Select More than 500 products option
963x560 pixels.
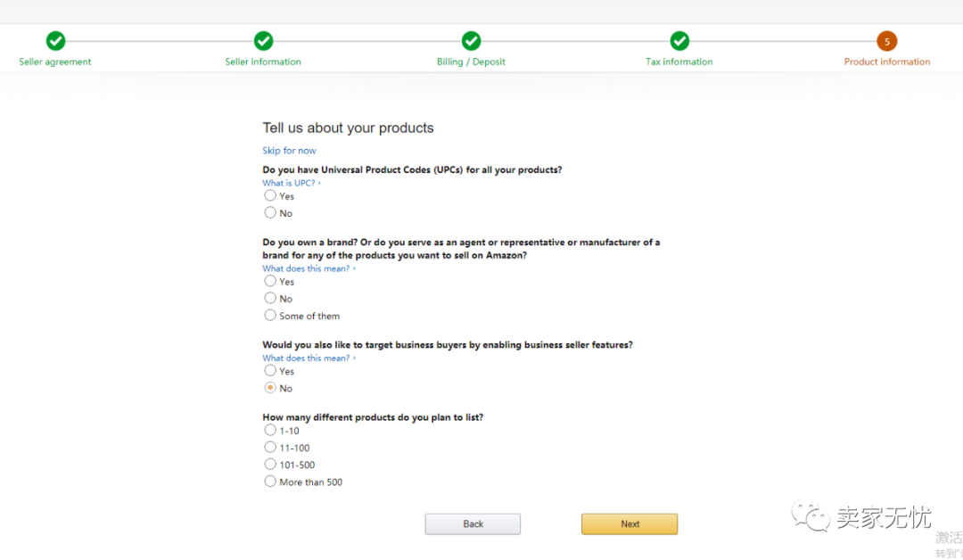pyautogui.click(x=270, y=482)
